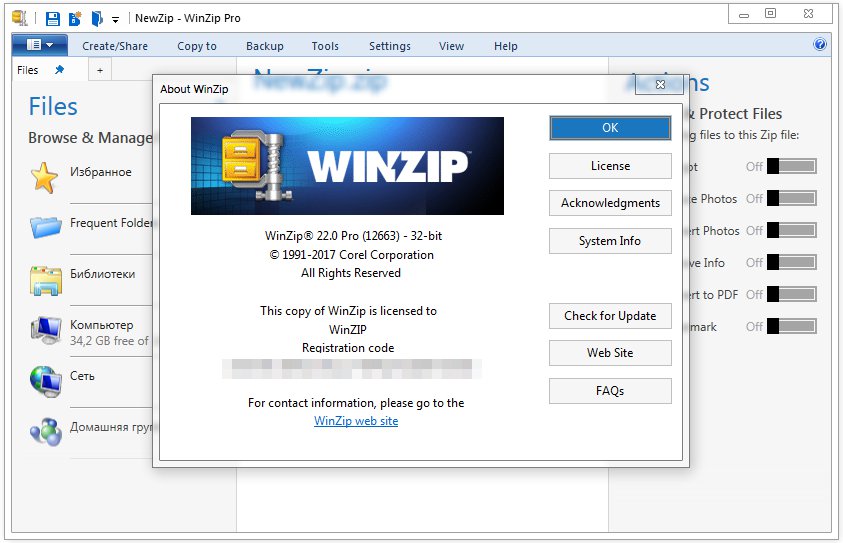The height and width of the screenshot is (543, 843).
Task: Click the License button
Action: click(x=610, y=166)
